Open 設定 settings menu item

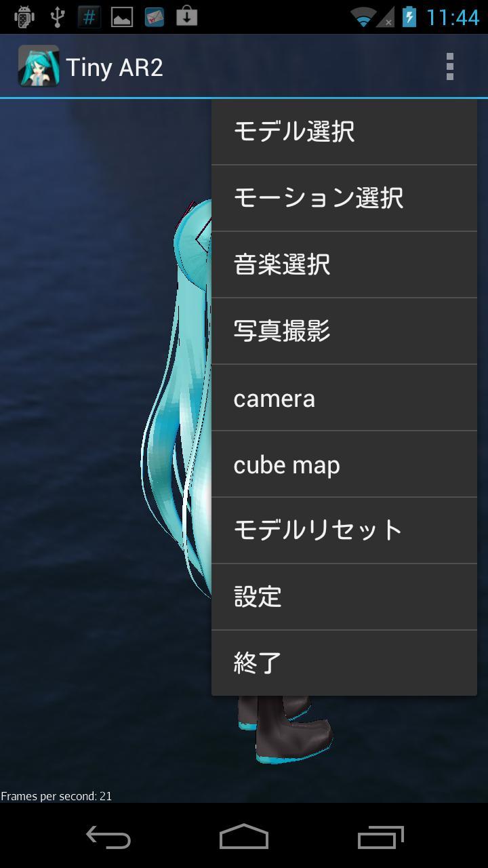(344, 597)
